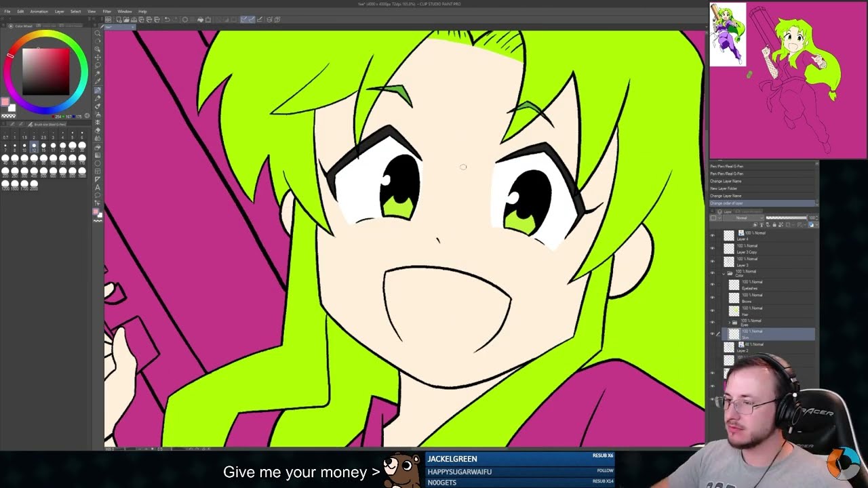This screenshot has height=488, width=868.
Task: Click the saturation square in color wheel
Action: click(45, 71)
